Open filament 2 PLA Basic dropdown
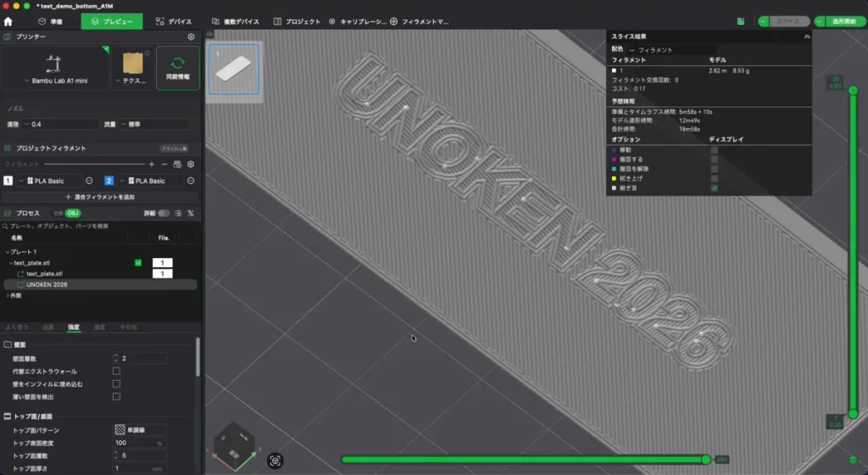This screenshot has height=475, width=868. tap(151, 181)
